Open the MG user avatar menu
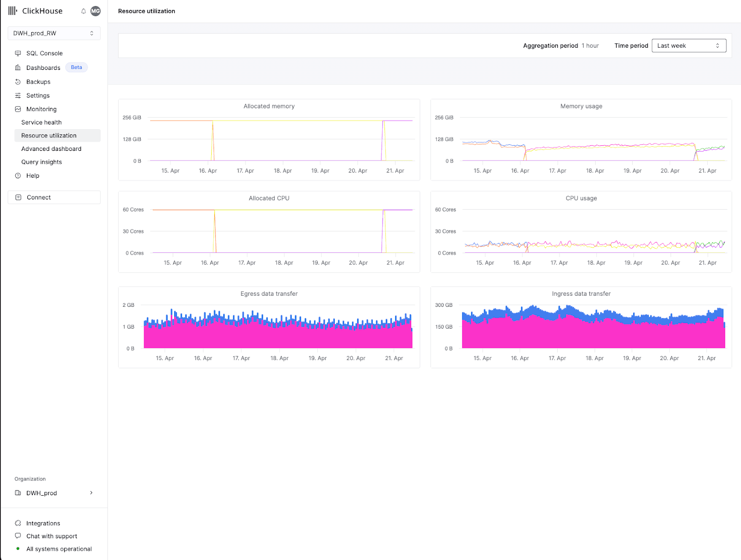The height and width of the screenshot is (560, 741). point(95,11)
